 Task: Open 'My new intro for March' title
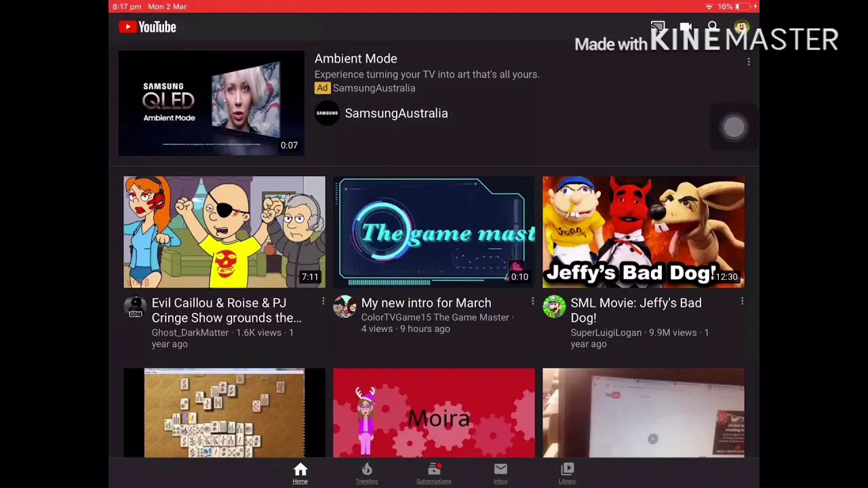[426, 303]
